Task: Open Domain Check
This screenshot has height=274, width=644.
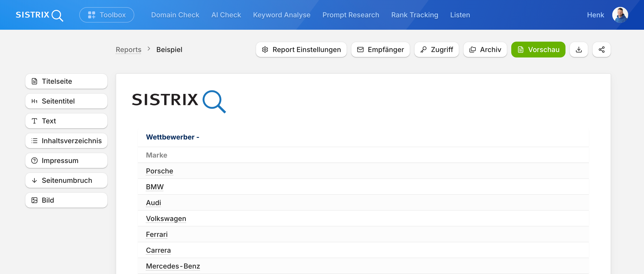Action: coord(175,15)
